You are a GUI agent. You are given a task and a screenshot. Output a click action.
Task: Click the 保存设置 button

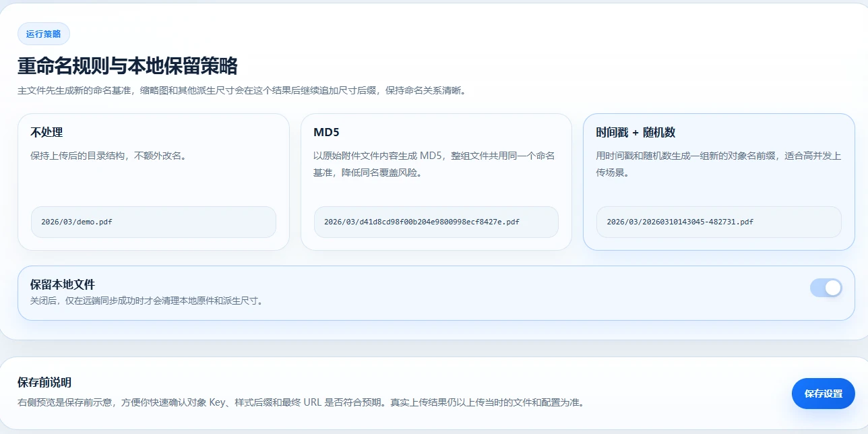[823, 394]
